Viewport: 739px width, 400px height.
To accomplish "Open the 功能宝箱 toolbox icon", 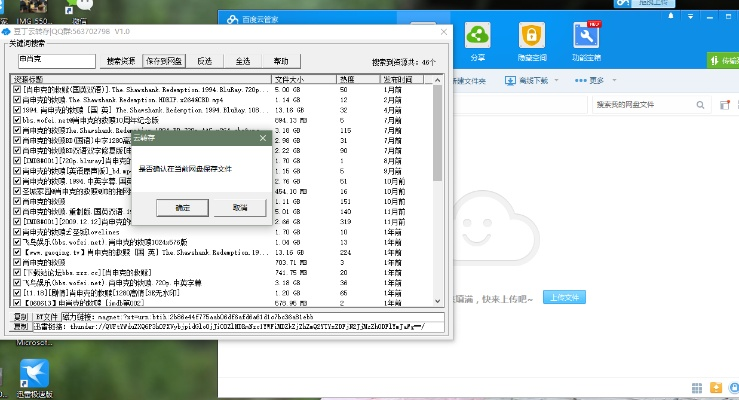I will [x=586, y=38].
